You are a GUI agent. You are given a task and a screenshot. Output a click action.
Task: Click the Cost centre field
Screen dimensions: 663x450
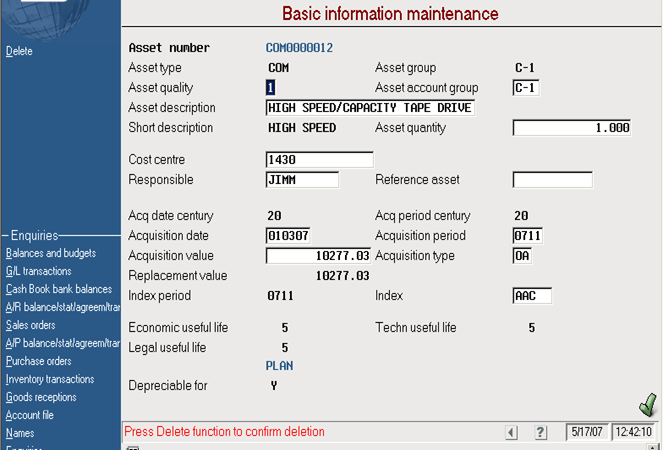click(x=320, y=160)
